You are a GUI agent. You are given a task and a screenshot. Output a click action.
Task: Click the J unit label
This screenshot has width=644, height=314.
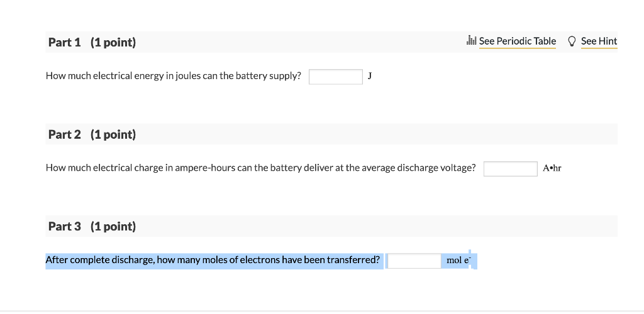[x=370, y=76]
